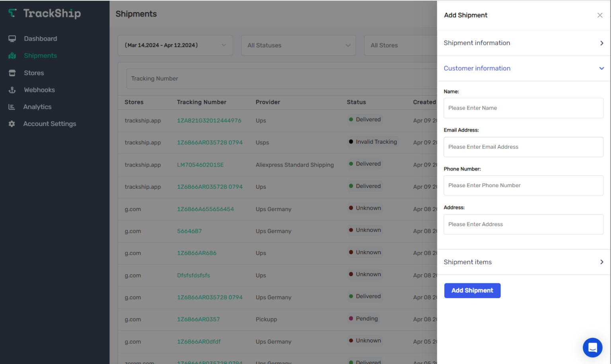
Task: Focus the Name input field
Action: 523,108
